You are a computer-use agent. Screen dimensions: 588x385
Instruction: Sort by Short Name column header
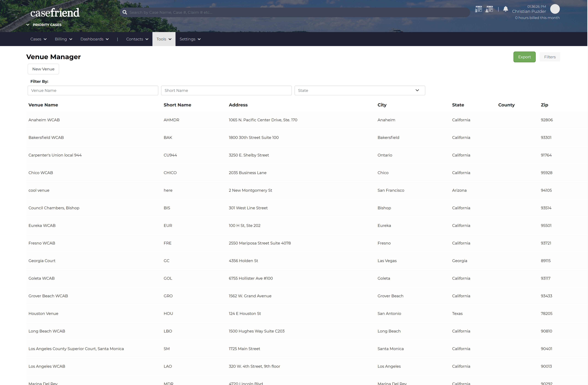click(x=177, y=105)
